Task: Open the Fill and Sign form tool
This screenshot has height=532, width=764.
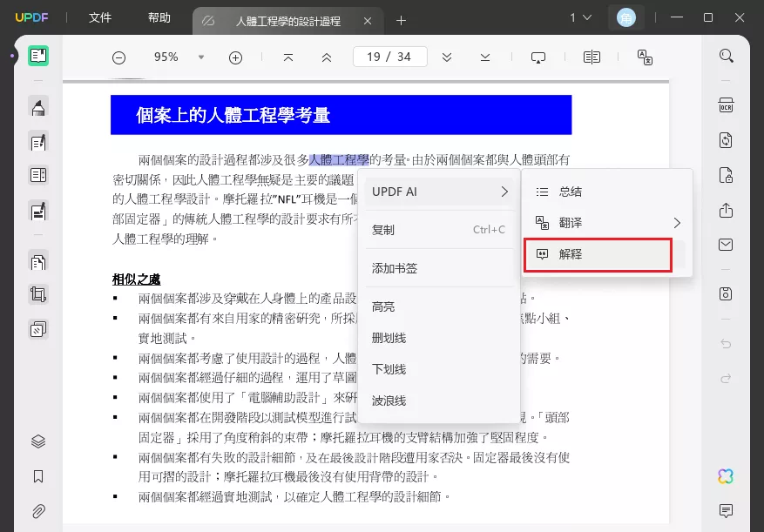Action: [38, 212]
